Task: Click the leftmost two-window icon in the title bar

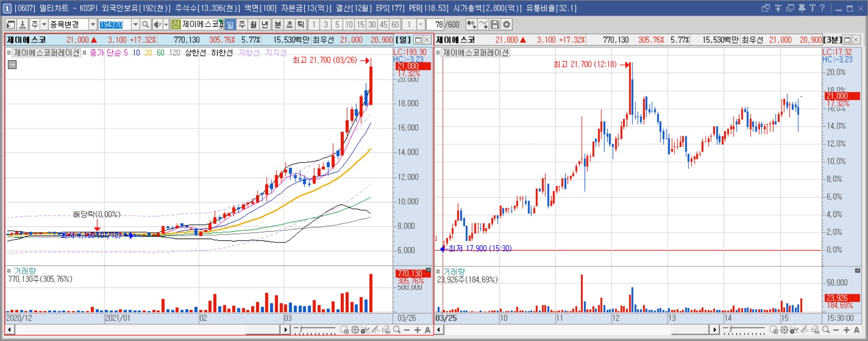Action: [x=766, y=8]
